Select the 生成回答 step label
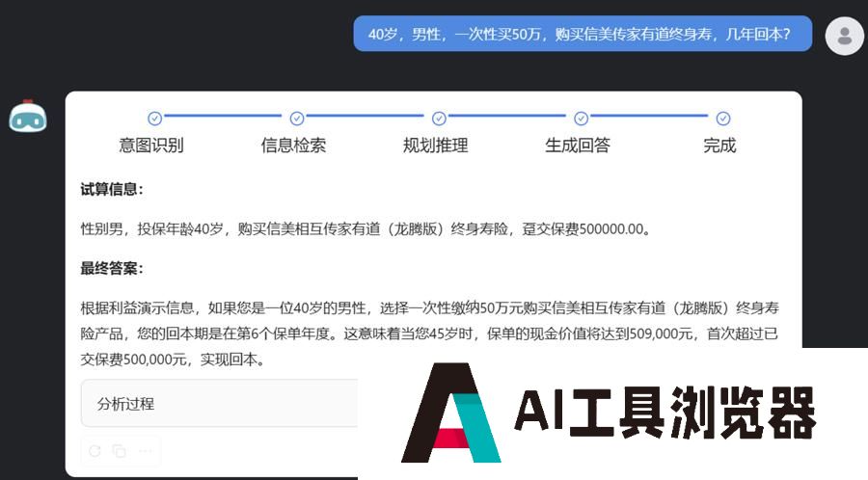This screenshot has width=868, height=480. (578, 146)
